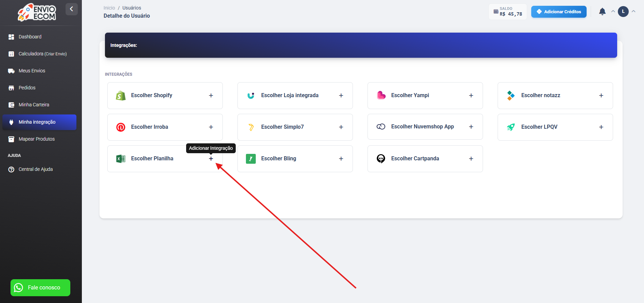Open the chevron next to the L avatar
Viewport: 644px width, 303px height.
633,11
